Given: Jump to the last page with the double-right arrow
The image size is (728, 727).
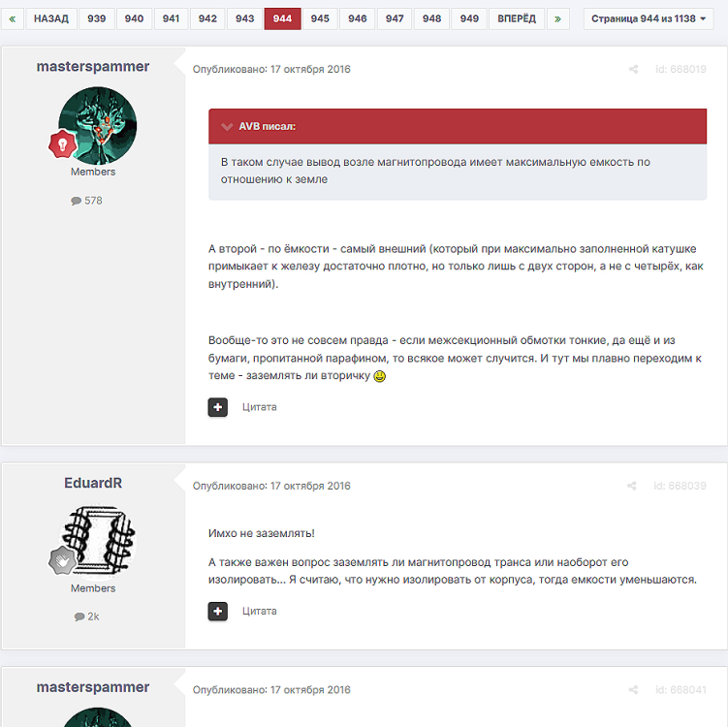Looking at the screenshot, I should coord(558,19).
